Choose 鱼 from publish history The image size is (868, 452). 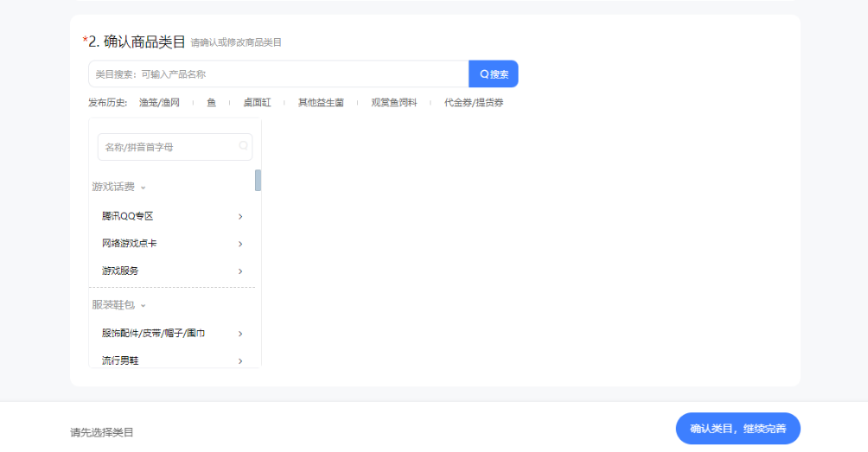coord(211,103)
